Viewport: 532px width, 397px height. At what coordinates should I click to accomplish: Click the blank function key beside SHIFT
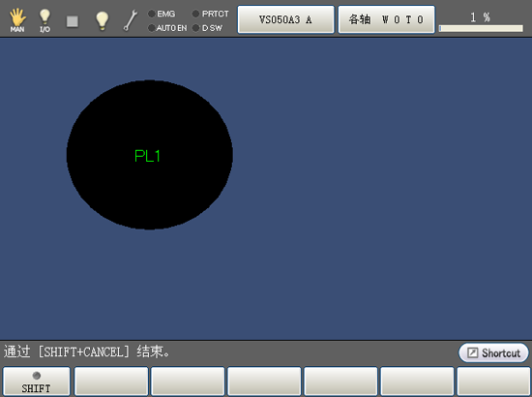pos(111,382)
